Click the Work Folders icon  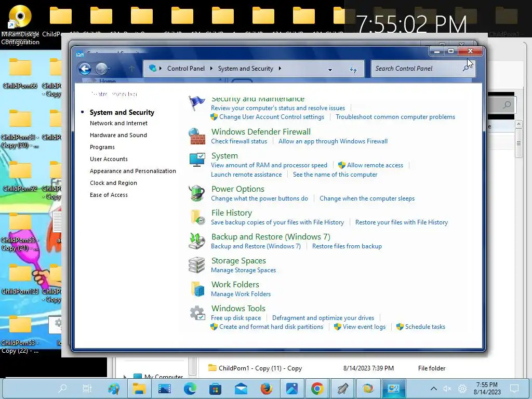197,289
